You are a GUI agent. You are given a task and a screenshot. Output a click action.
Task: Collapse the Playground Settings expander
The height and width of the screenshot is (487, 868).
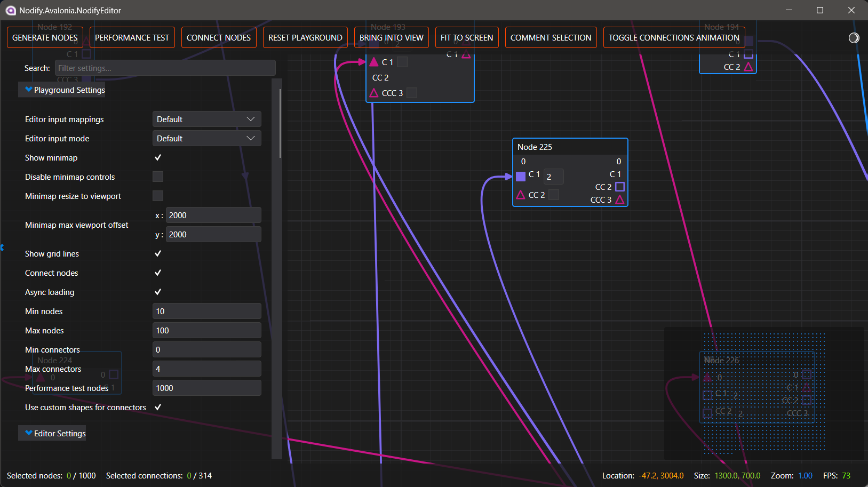pyautogui.click(x=62, y=90)
